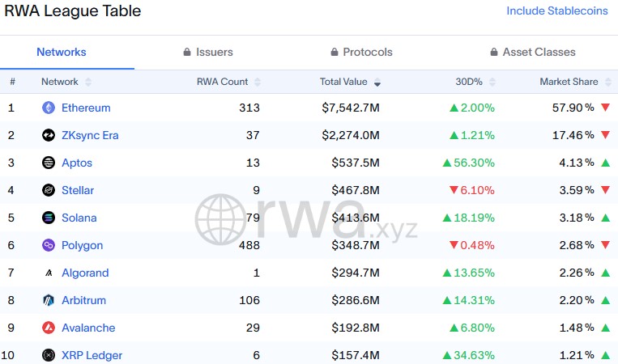Sort by the Network column arrows
The height and width of the screenshot is (364, 618).
pyautogui.click(x=88, y=82)
